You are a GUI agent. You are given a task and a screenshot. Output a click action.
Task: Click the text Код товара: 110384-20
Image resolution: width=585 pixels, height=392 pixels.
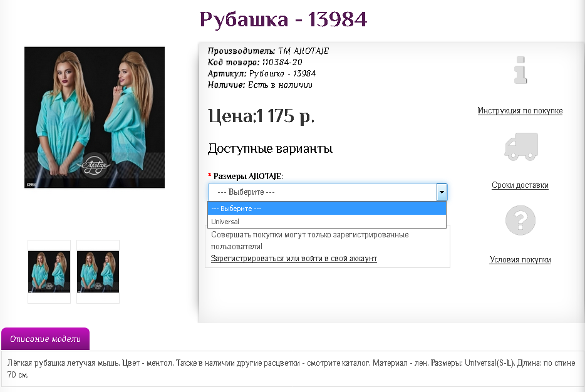[255, 62]
